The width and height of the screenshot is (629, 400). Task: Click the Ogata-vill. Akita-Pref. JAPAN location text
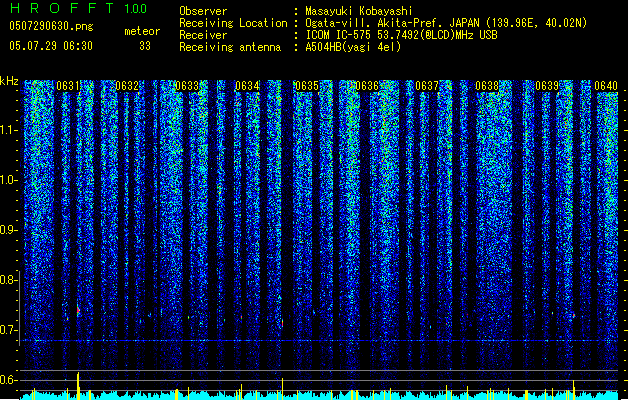point(391,23)
